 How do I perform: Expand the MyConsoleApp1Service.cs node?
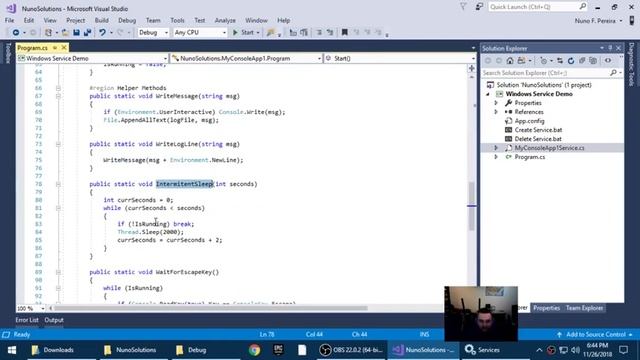[496, 148]
